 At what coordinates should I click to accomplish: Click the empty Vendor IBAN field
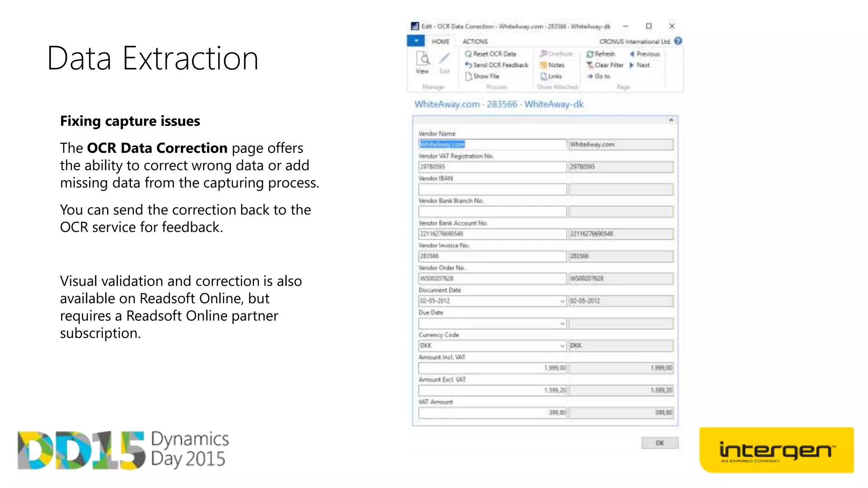pyautogui.click(x=492, y=189)
